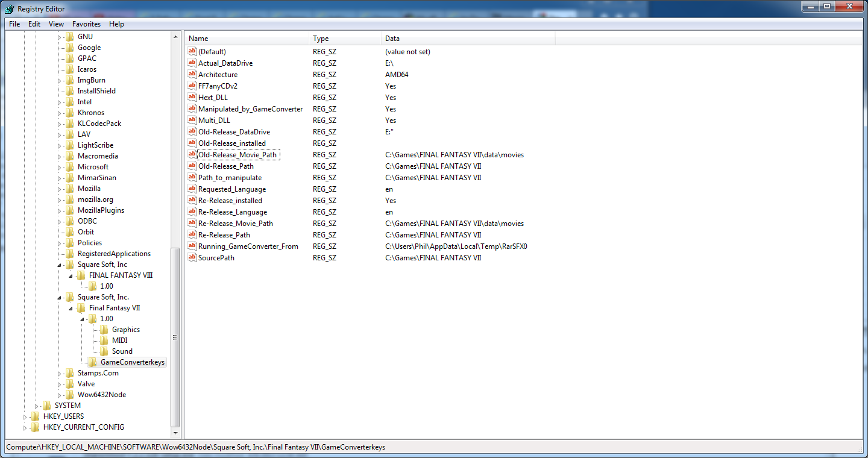This screenshot has height=458, width=868.
Task: Sort values by Name column header
Action: pyautogui.click(x=247, y=39)
